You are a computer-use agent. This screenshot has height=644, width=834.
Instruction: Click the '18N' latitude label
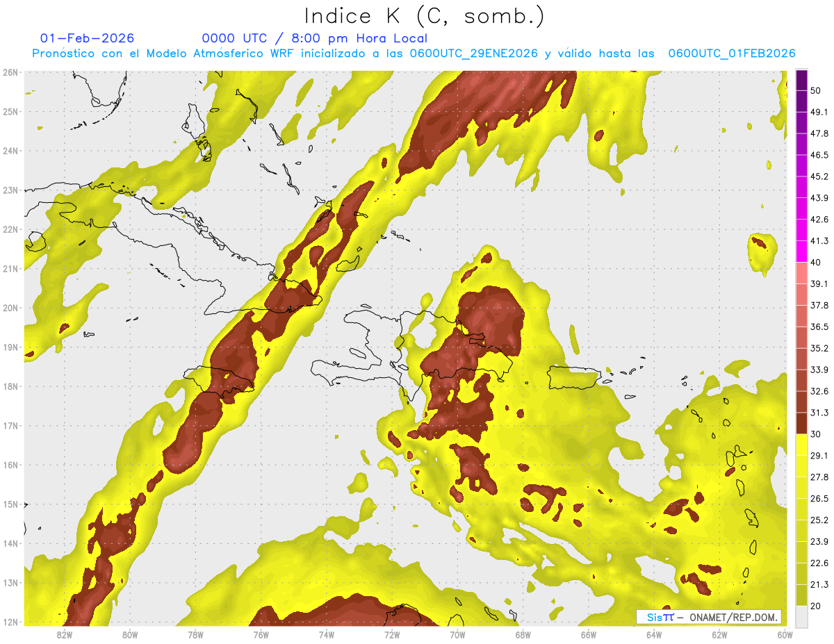point(10,386)
